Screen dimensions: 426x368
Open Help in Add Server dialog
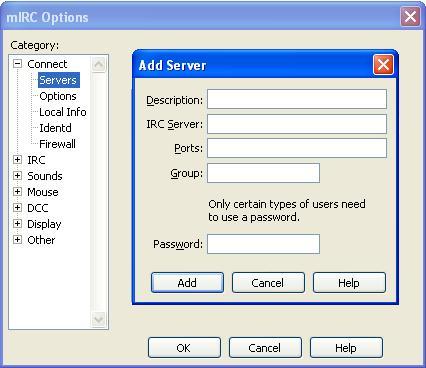pyautogui.click(x=349, y=283)
